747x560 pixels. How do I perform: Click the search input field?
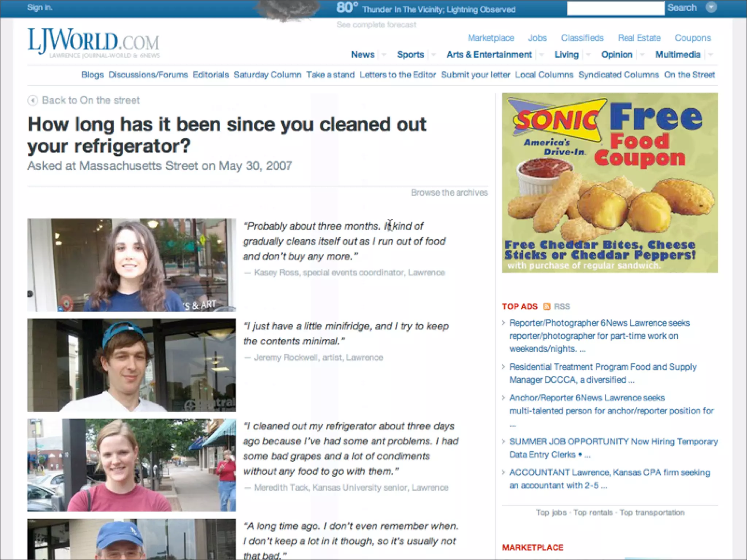coord(615,8)
